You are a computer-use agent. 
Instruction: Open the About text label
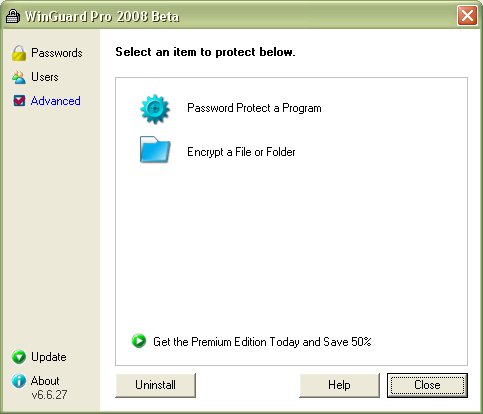click(x=45, y=381)
